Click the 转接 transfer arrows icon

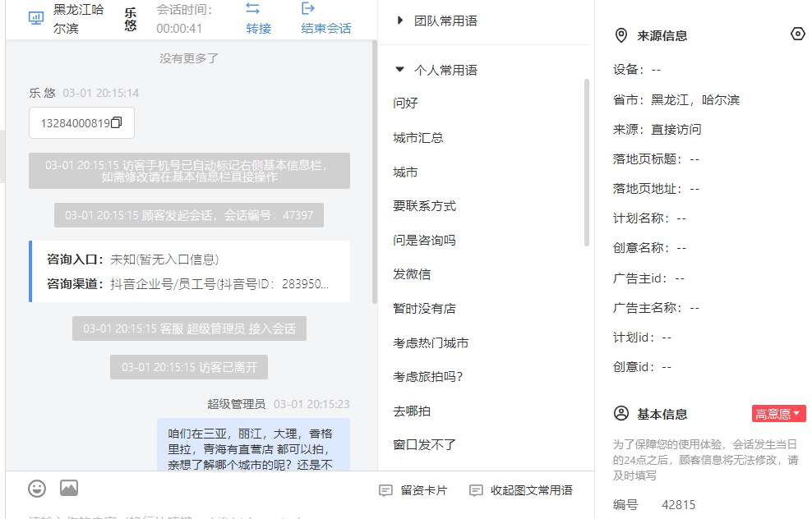(252, 8)
